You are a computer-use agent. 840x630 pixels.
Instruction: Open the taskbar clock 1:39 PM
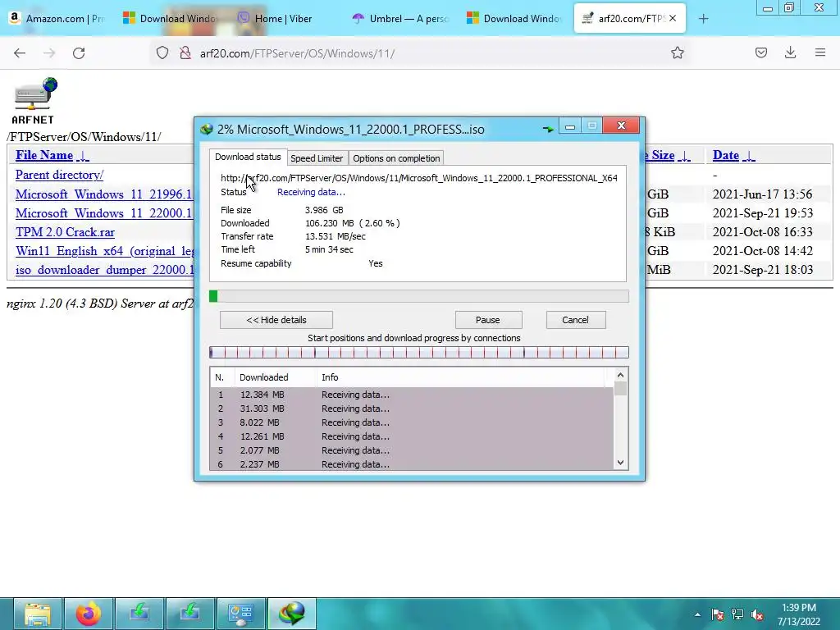[x=799, y=614]
